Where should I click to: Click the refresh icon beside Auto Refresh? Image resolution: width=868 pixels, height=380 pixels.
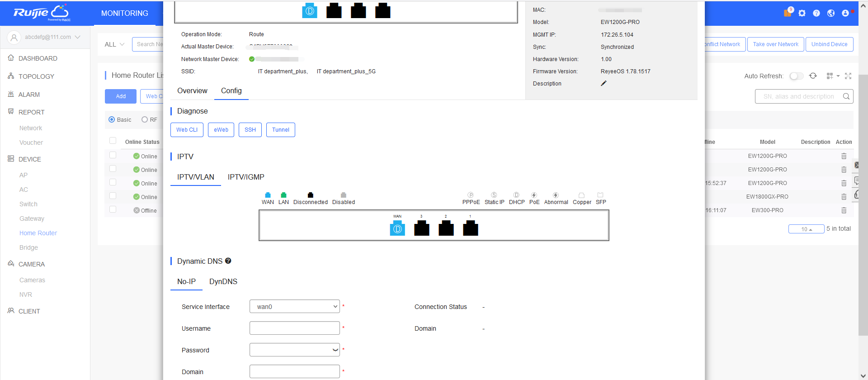pyautogui.click(x=813, y=76)
